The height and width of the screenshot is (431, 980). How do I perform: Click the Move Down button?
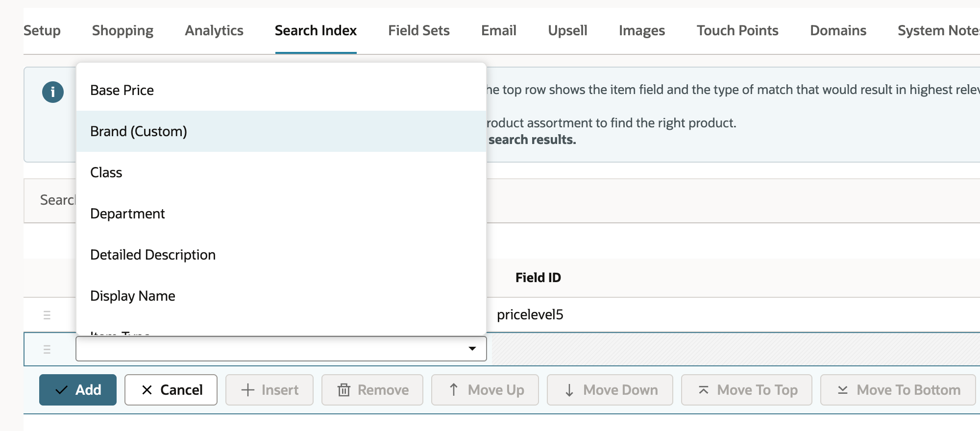click(610, 390)
